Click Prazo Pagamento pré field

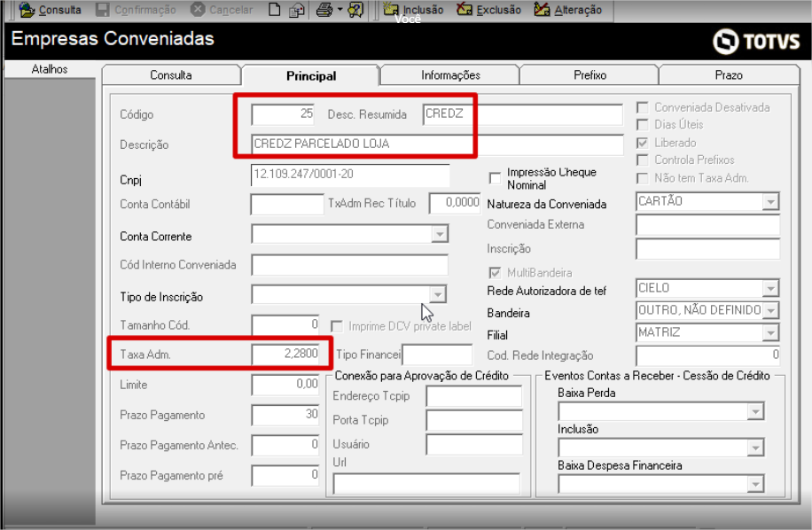(x=285, y=476)
